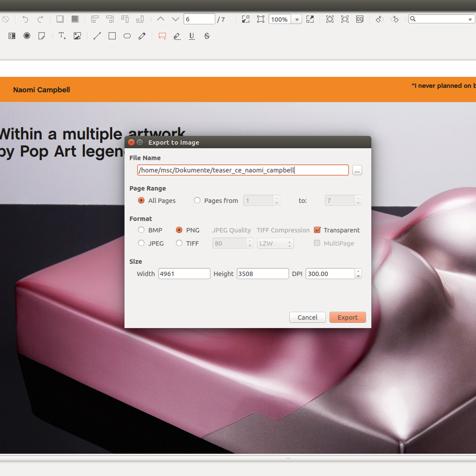The image size is (476, 476).
Task: Select the Underline text tool
Action: pyautogui.click(x=192, y=36)
